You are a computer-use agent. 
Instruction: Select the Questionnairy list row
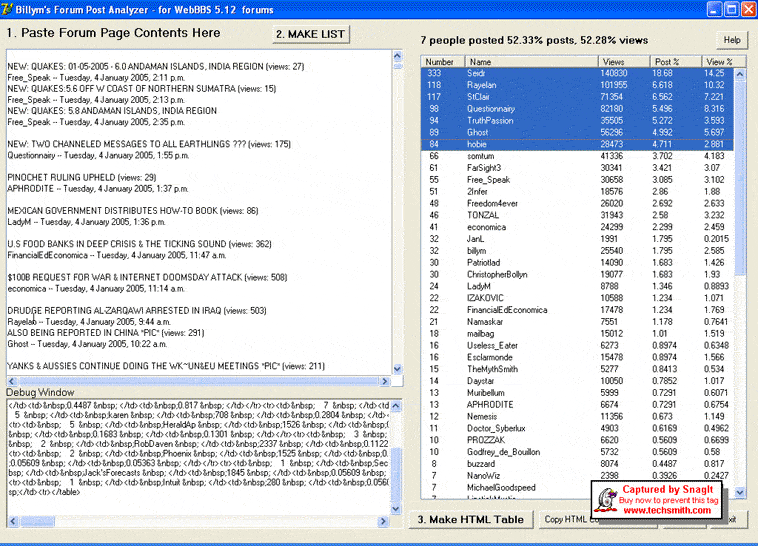point(577,109)
